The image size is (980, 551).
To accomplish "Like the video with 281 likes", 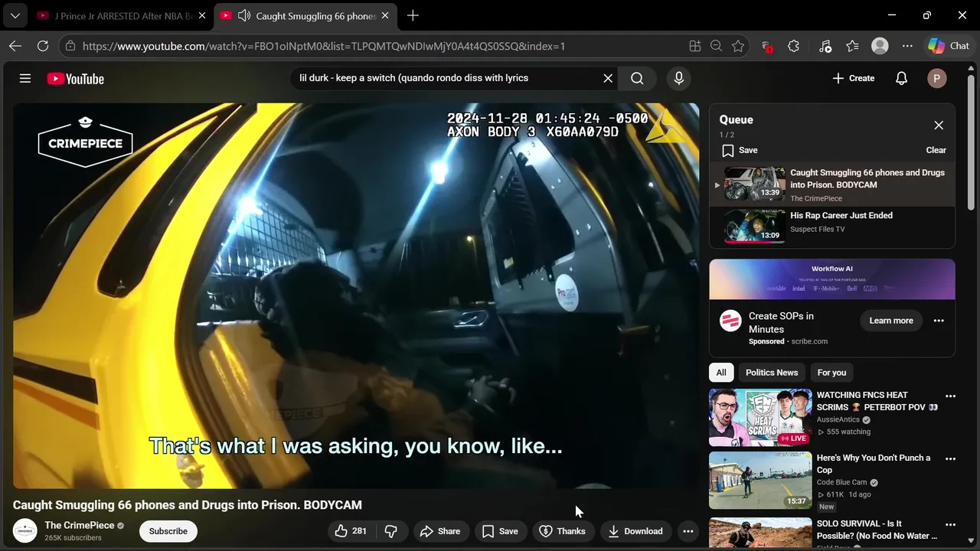I will point(351,531).
